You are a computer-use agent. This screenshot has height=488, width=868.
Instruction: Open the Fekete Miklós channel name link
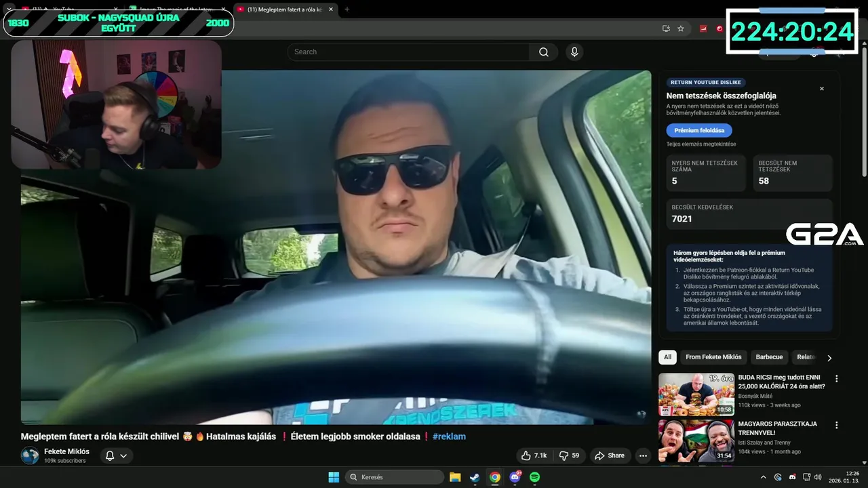pos(66,451)
